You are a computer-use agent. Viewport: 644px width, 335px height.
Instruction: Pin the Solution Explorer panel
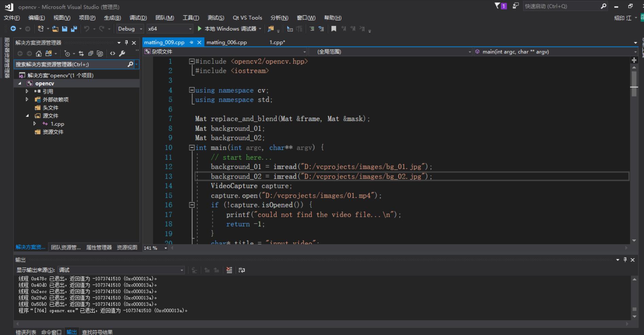[126, 42]
